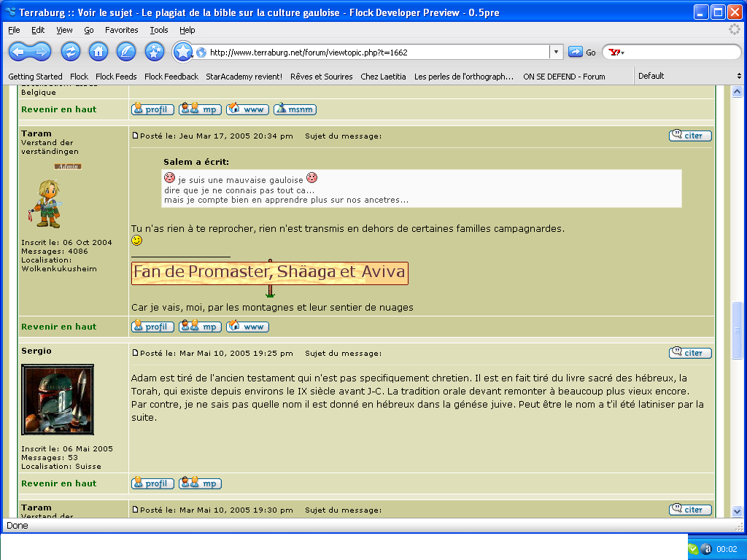Open the Default favorites collection dropdown

click(690, 76)
